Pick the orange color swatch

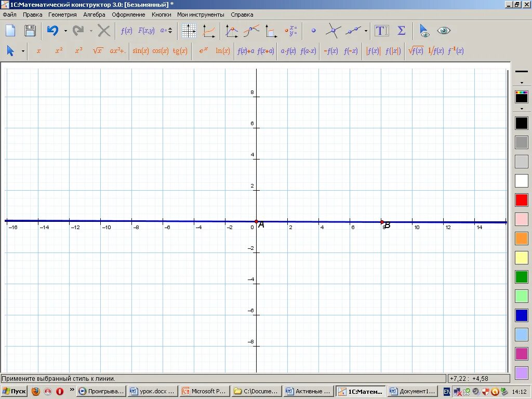click(522, 238)
